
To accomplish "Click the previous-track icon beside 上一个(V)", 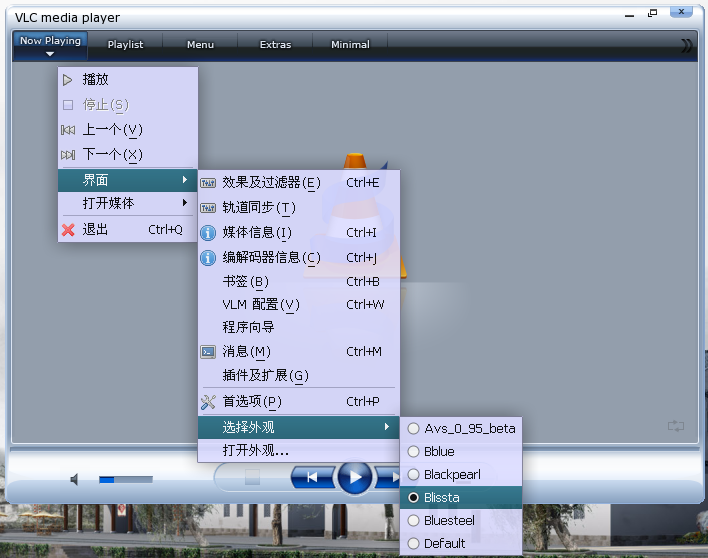I will point(68,130).
